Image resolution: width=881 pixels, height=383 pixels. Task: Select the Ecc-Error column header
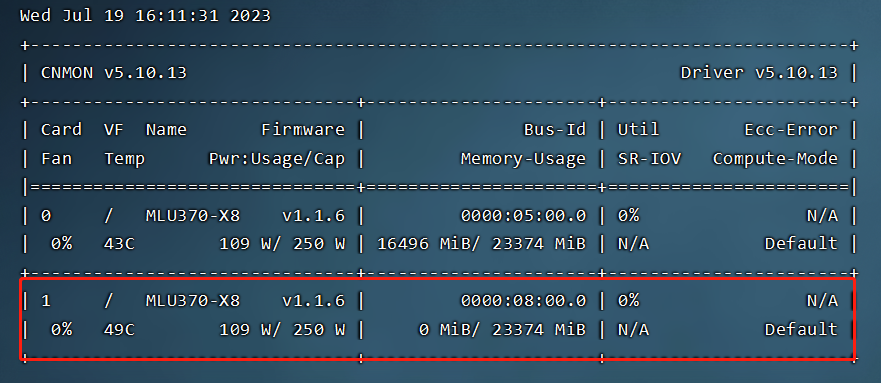[791, 130]
